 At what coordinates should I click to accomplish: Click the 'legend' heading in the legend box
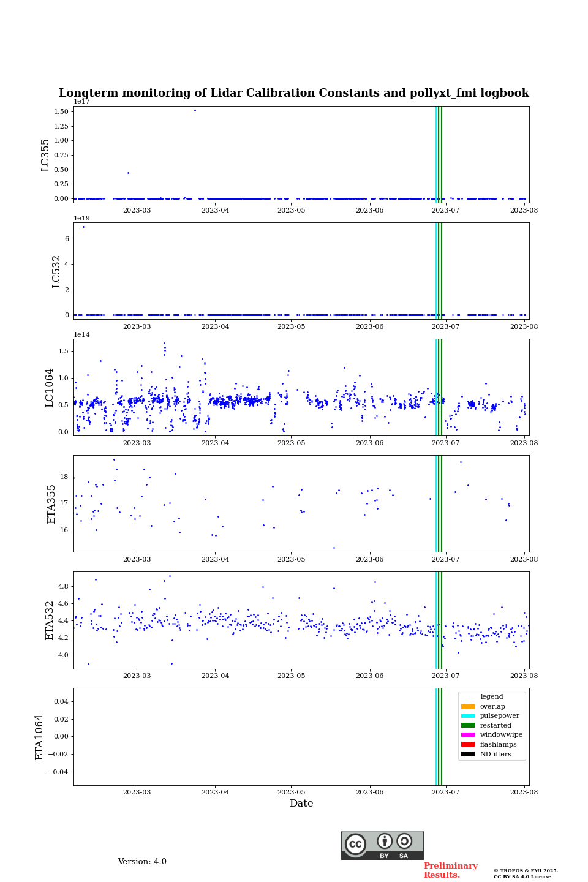pyautogui.click(x=491, y=697)
